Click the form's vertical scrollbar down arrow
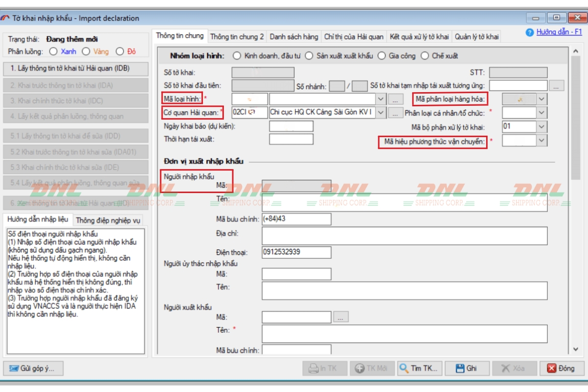588x392 pixels. coord(575,349)
